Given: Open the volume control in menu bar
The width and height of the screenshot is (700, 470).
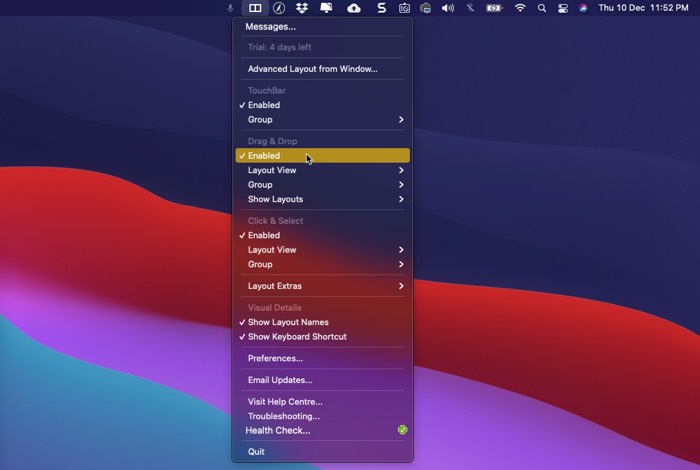Looking at the screenshot, I should pyautogui.click(x=447, y=8).
